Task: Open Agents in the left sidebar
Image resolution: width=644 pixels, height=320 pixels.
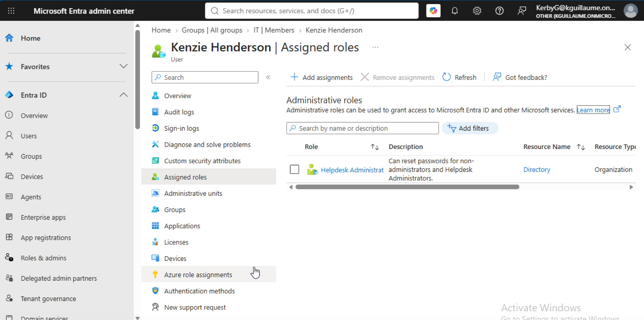Action: tap(31, 197)
